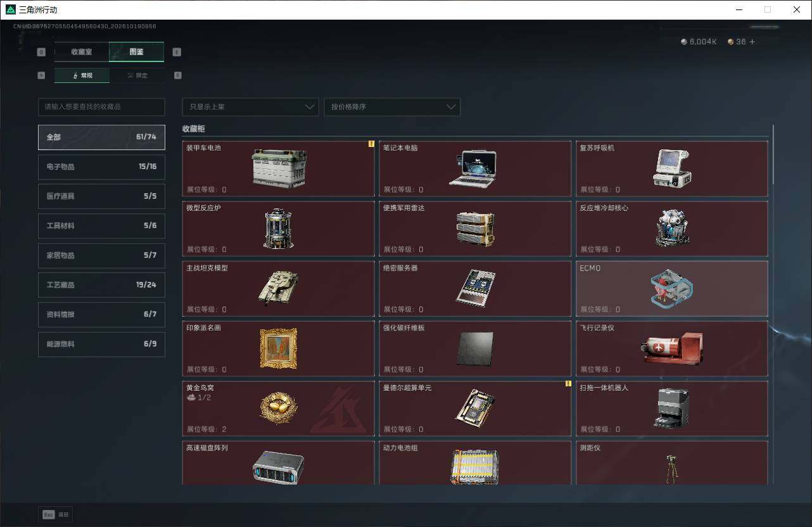Select the highlighted ECMO item icon

672,288
